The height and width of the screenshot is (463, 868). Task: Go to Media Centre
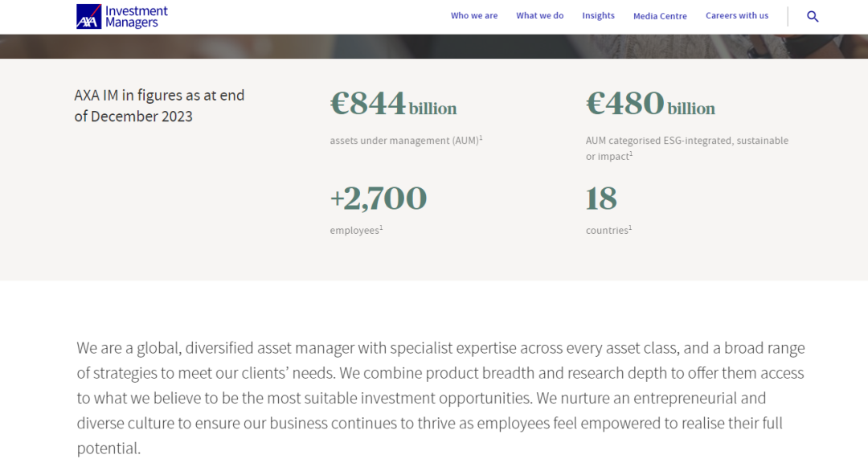(x=660, y=16)
